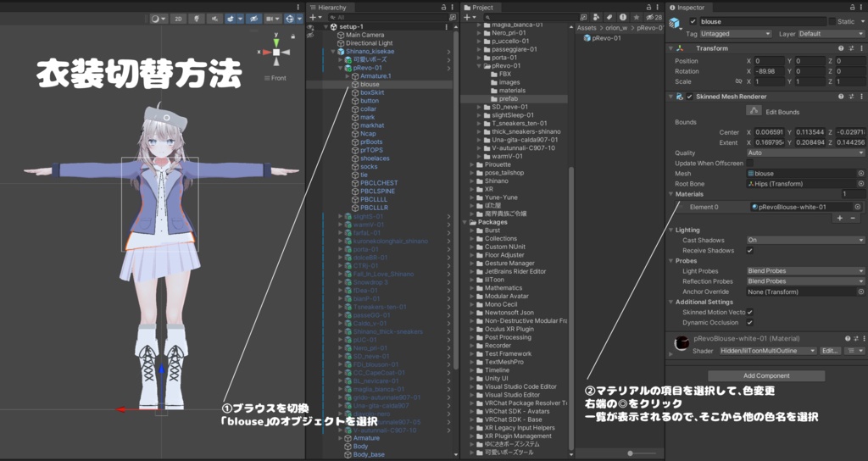
Task: Toggle scene visibility eye in Hierarchy
Action: pos(310,26)
